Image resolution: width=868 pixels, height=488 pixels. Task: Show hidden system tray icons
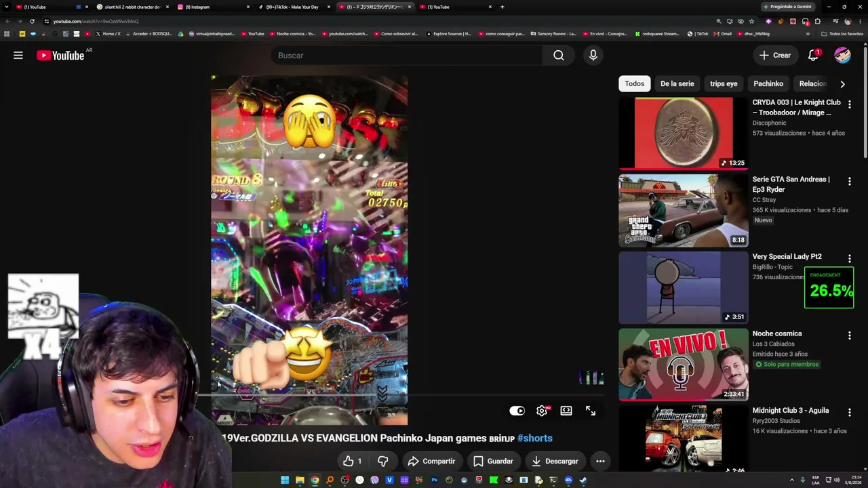(x=792, y=481)
